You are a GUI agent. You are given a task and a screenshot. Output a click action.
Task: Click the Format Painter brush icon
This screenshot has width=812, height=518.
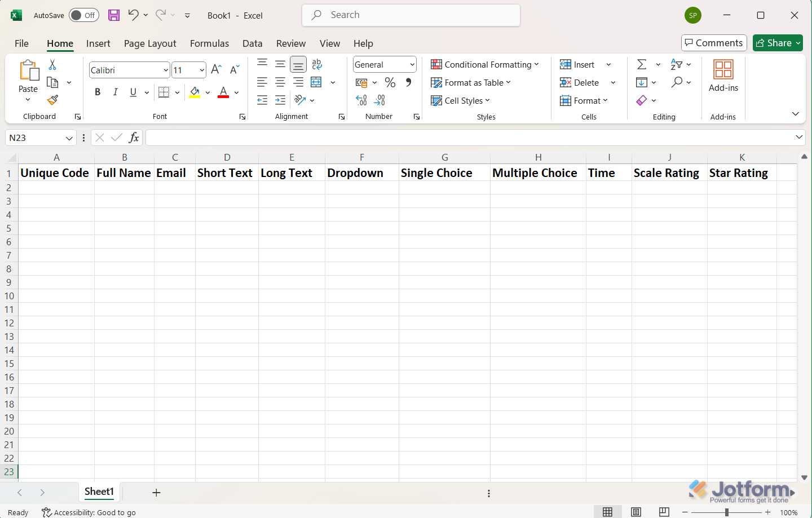[52, 100]
